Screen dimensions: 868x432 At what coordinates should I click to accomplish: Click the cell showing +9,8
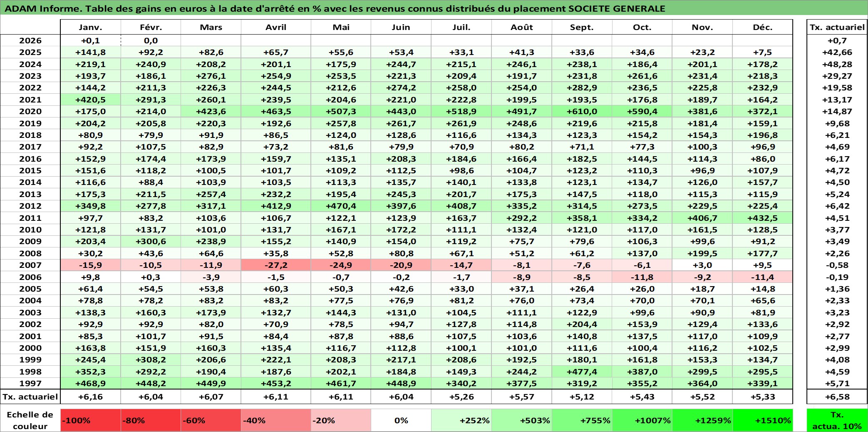click(x=91, y=277)
